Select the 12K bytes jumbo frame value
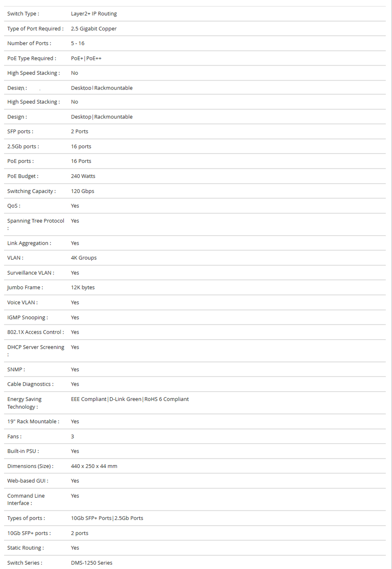Image resolution: width=392 pixels, height=569 pixels. 83,287
